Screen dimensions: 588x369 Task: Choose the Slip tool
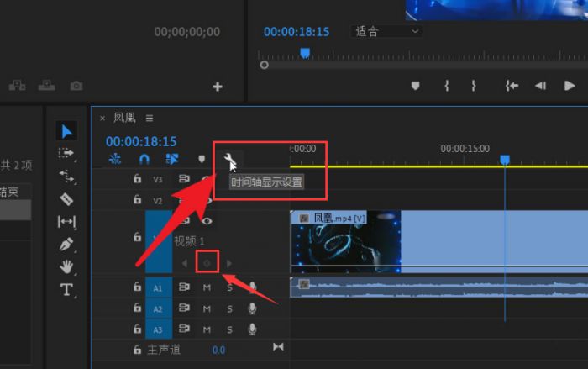pyautogui.click(x=66, y=222)
